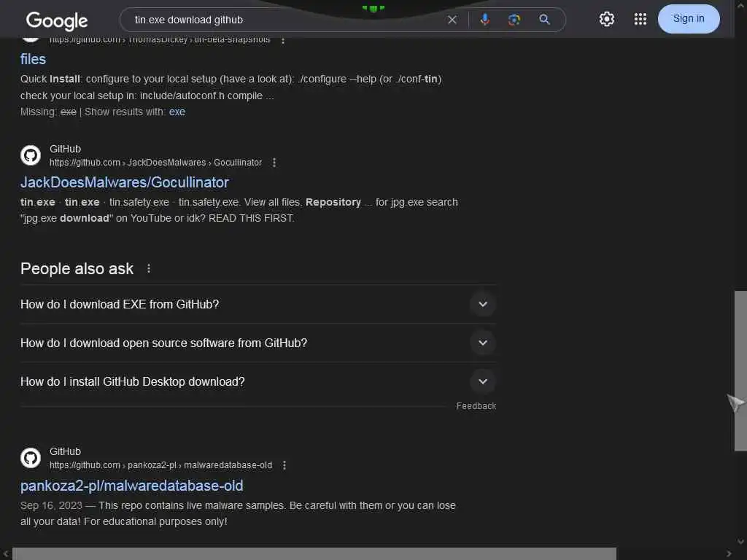The height and width of the screenshot is (560, 747).
Task: Open the Google apps grid icon
Action: 640,19
